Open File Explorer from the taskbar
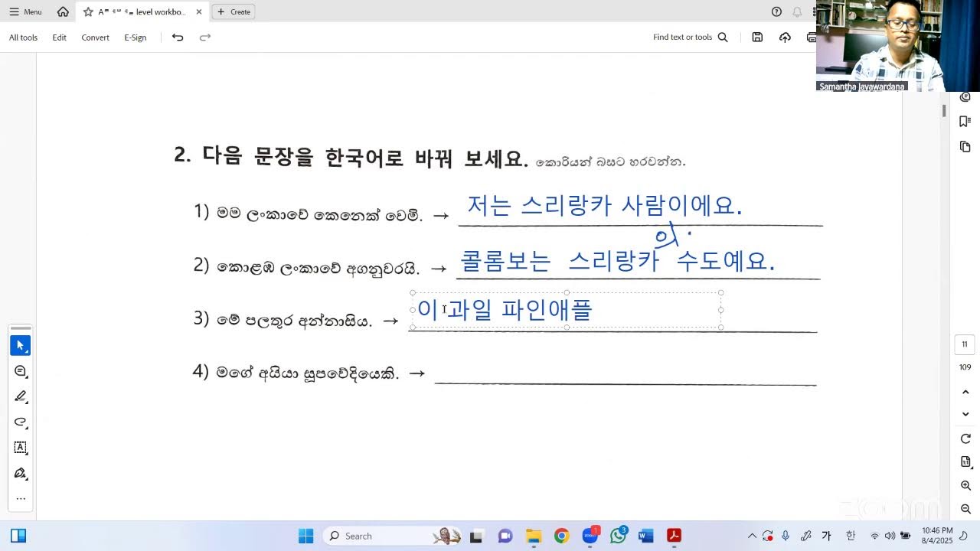 click(533, 536)
